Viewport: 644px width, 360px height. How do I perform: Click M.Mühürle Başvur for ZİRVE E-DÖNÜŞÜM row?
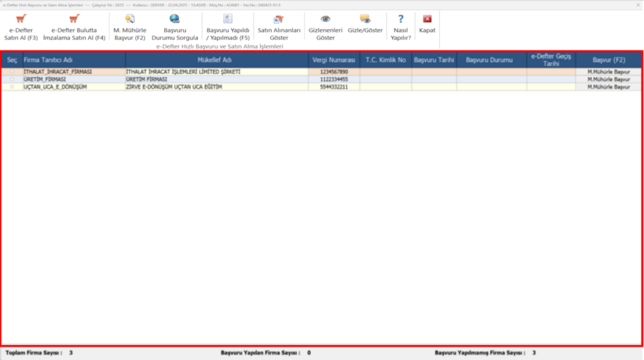click(x=608, y=87)
